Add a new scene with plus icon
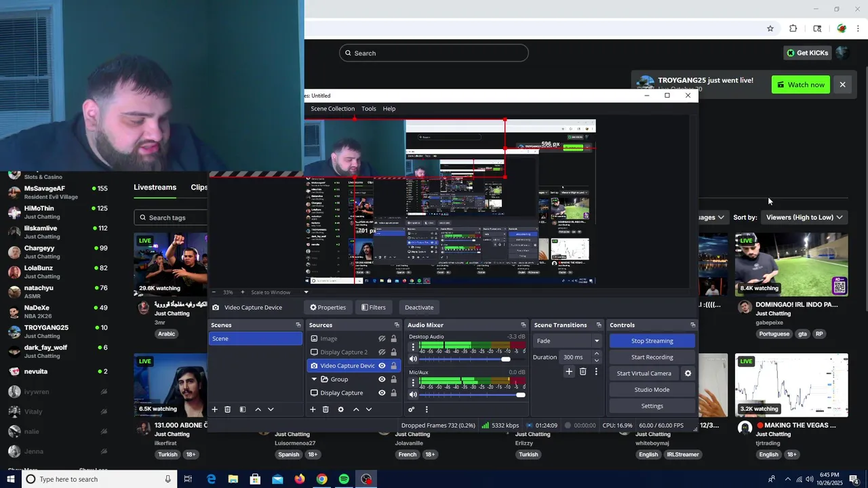The image size is (868, 488). tap(214, 409)
